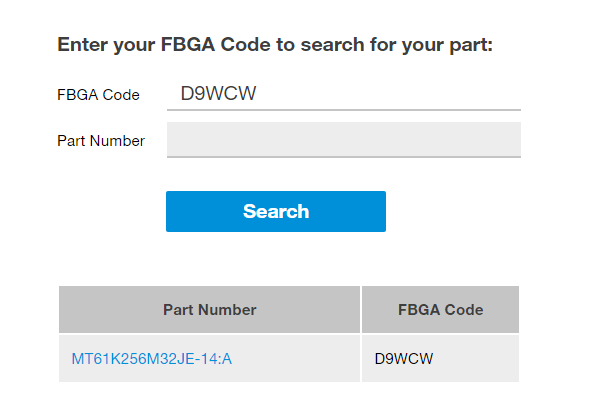Image resolution: width=605 pixels, height=409 pixels.
Task: Click the FBGA Code field label
Action: click(x=98, y=95)
